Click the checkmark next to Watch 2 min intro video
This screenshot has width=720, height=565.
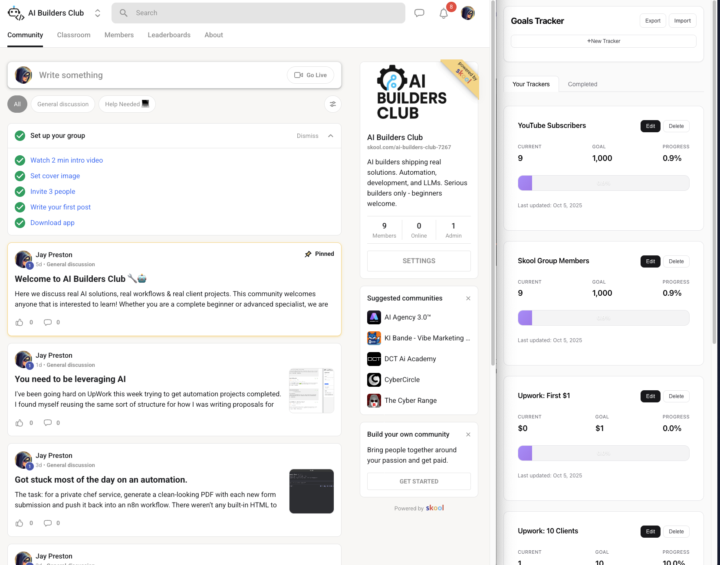[20, 160]
